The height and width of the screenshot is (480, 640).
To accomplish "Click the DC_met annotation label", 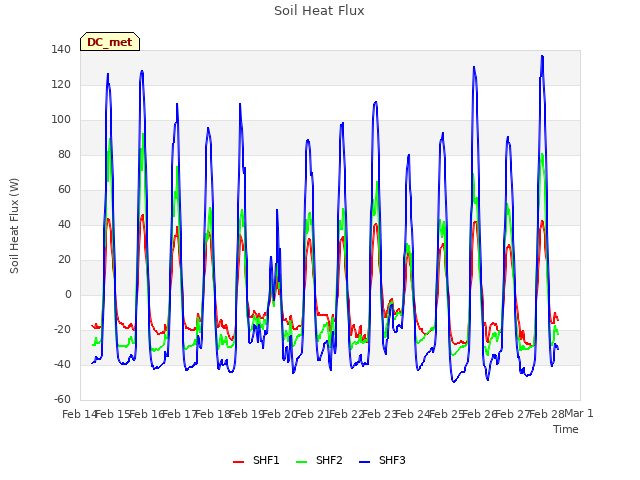I will (110, 42).
